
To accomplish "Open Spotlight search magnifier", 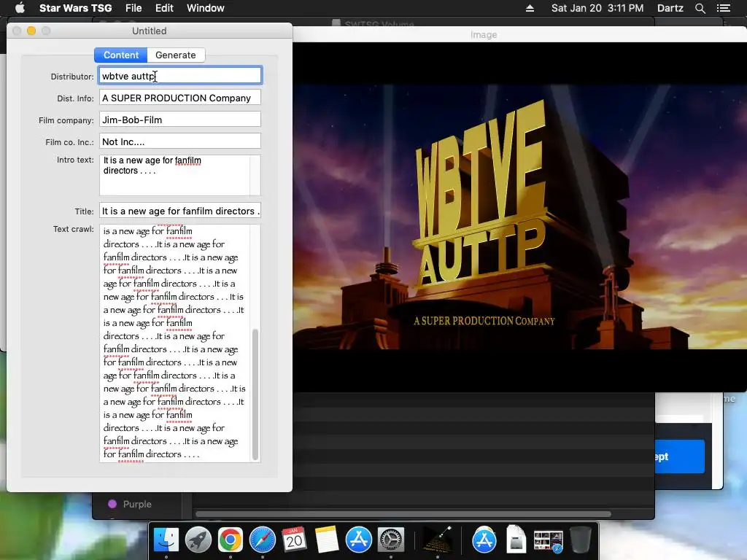I will pos(700,8).
